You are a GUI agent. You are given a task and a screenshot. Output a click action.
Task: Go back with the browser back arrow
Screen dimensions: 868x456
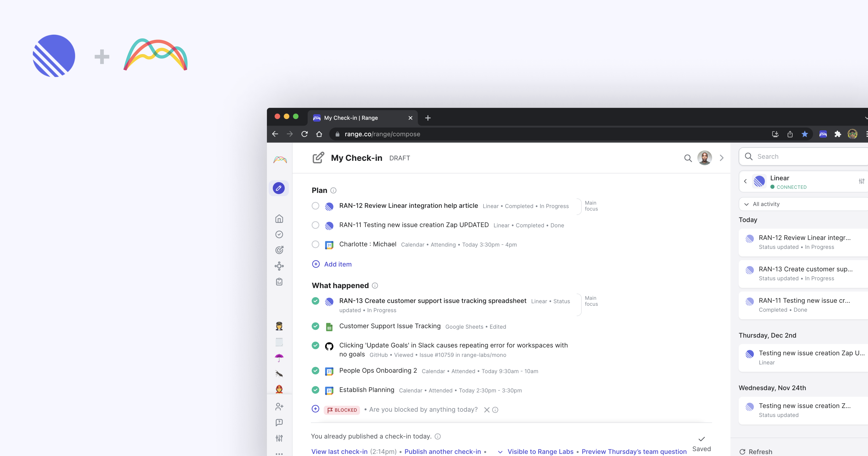(x=275, y=134)
